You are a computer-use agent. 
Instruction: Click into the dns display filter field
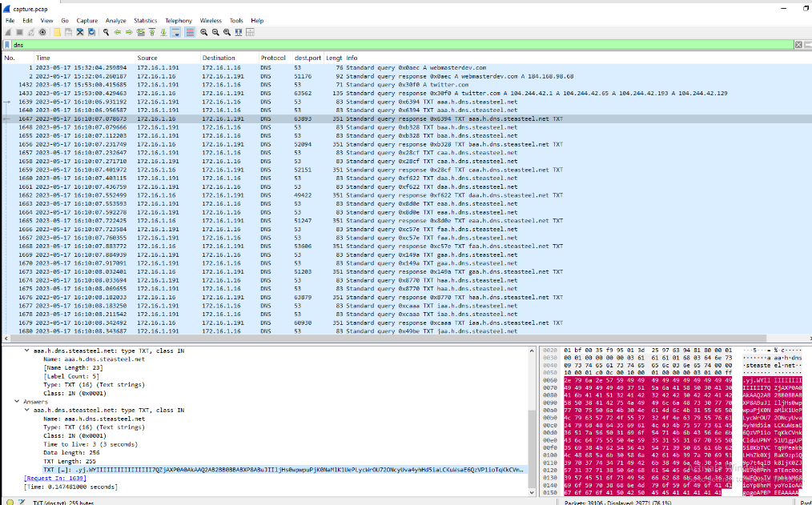tap(320, 45)
